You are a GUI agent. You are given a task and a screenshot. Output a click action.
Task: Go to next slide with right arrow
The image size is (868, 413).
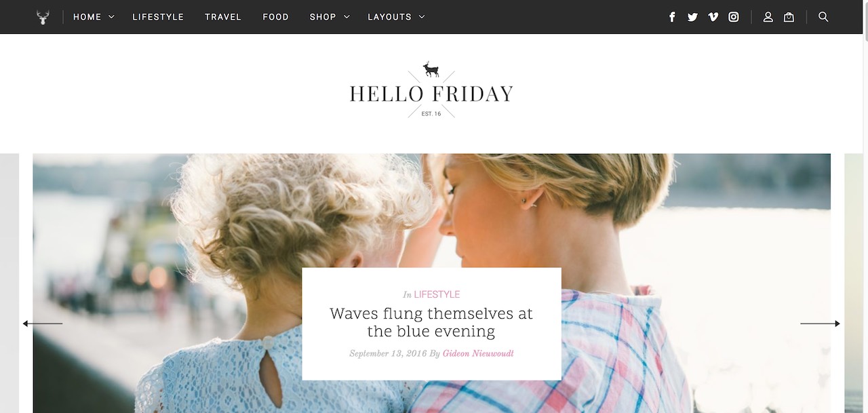tap(820, 323)
